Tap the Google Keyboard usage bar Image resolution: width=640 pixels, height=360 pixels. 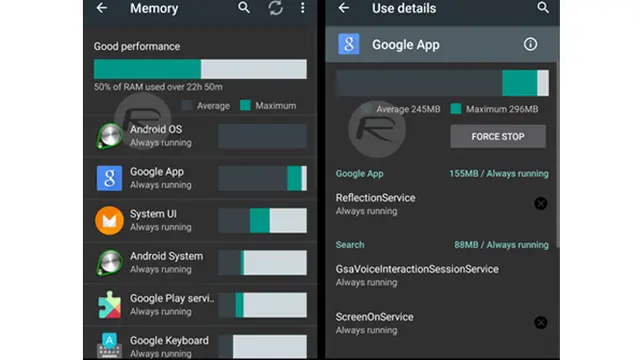tap(262, 347)
